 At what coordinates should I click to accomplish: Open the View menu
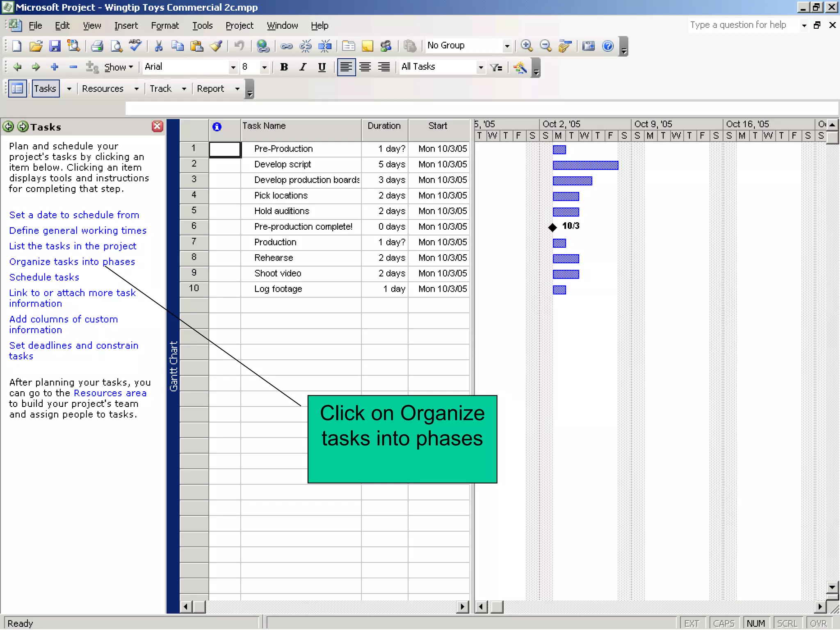(x=92, y=25)
